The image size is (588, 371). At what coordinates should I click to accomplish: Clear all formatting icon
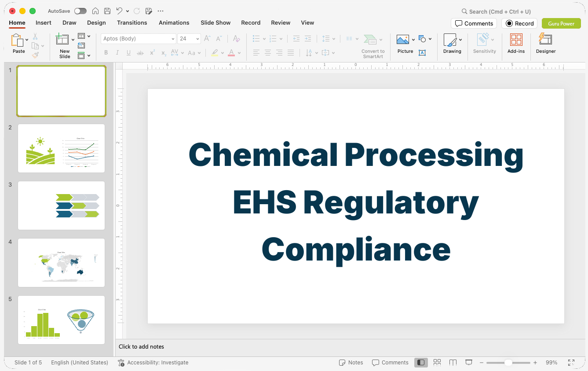point(236,39)
